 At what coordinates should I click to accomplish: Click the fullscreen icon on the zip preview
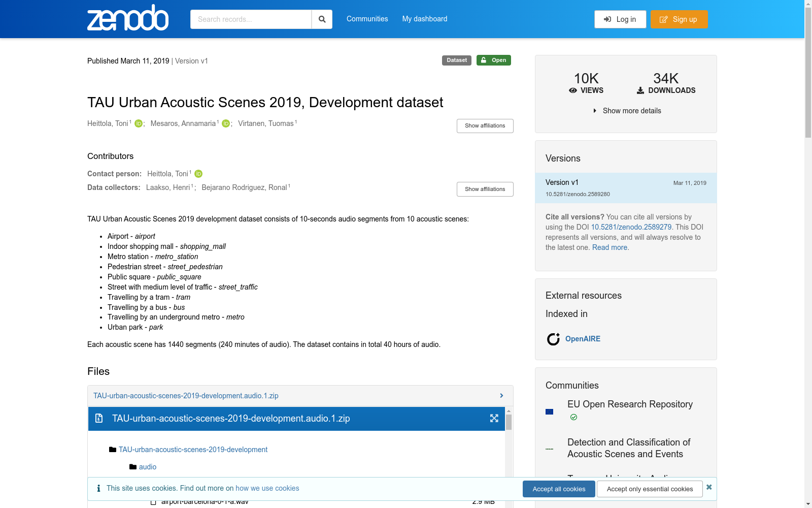pos(494,418)
